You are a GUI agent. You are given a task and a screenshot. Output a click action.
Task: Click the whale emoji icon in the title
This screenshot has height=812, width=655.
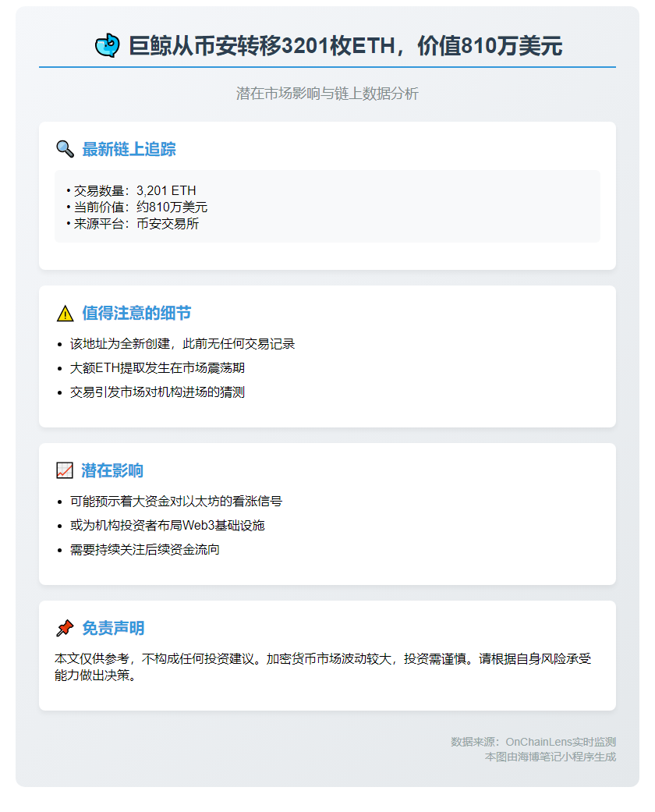[107, 45]
